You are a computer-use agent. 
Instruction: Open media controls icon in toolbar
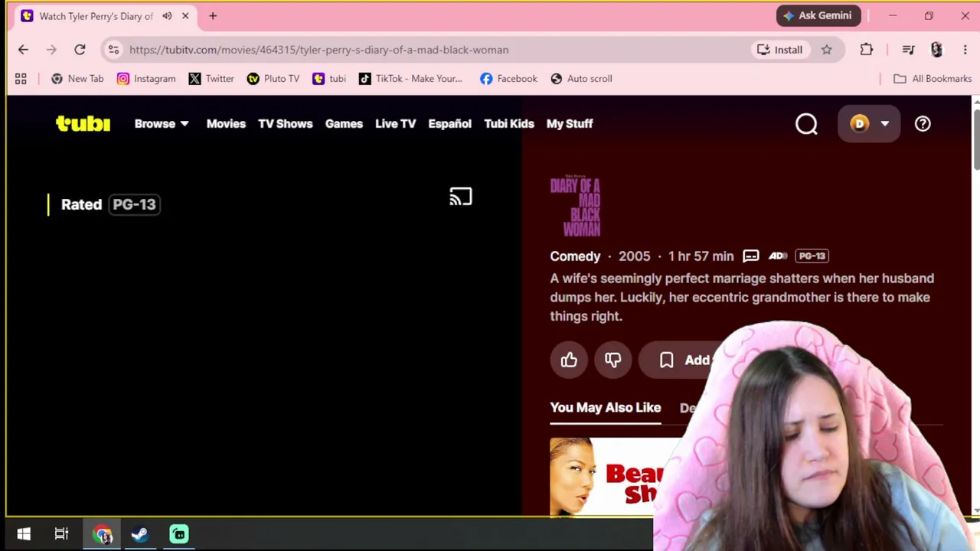[x=908, y=50]
